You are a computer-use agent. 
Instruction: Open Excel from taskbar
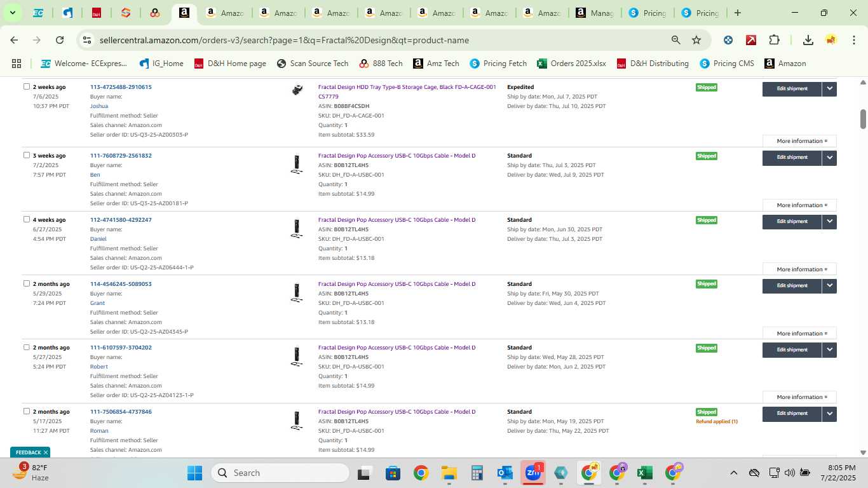pyautogui.click(x=644, y=473)
